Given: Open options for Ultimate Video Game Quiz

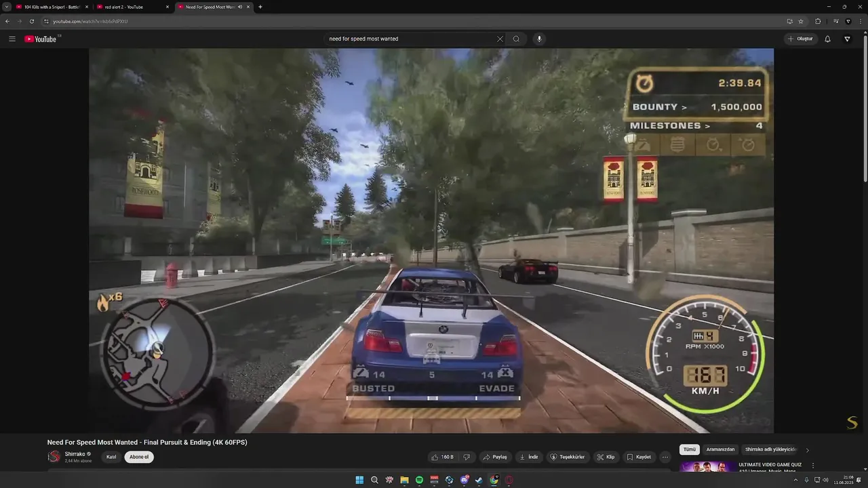Looking at the screenshot, I should (x=813, y=466).
